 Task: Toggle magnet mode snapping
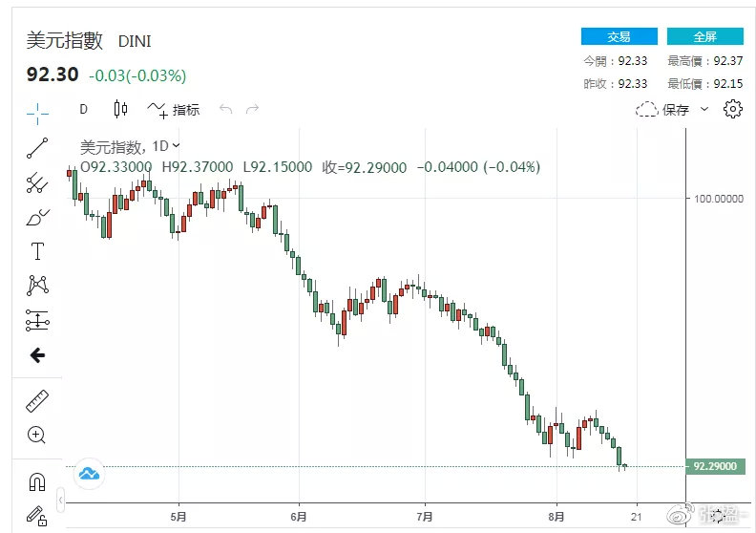click(x=37, y=481)
